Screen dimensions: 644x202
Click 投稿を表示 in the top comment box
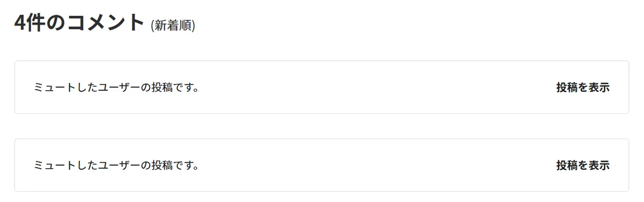click(x=583, y=88)
